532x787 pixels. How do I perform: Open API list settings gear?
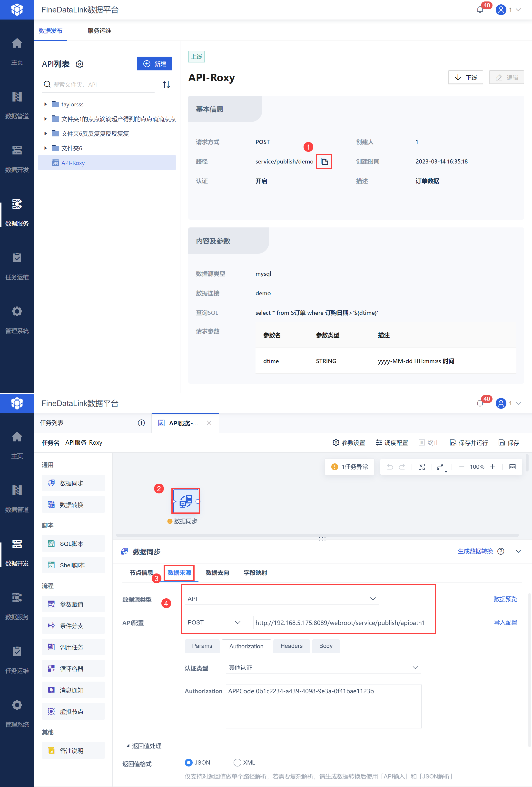point(79,64)
